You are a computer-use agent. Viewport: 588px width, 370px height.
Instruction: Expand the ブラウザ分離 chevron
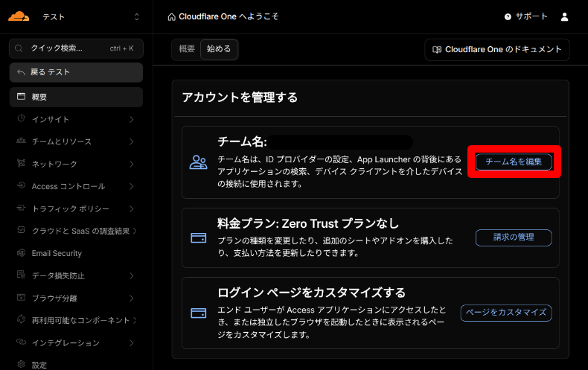(x=132, y=298)
